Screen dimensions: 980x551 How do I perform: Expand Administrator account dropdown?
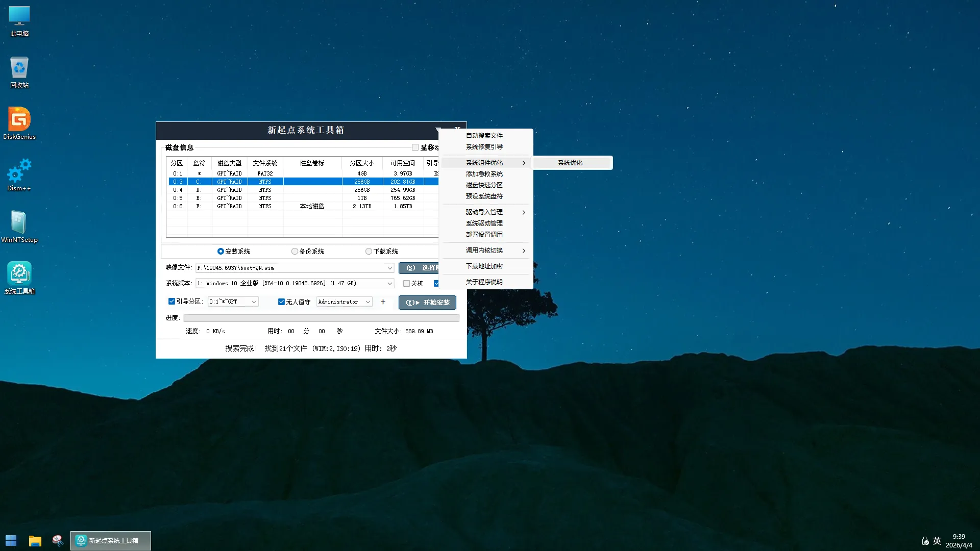coord(367,302)
